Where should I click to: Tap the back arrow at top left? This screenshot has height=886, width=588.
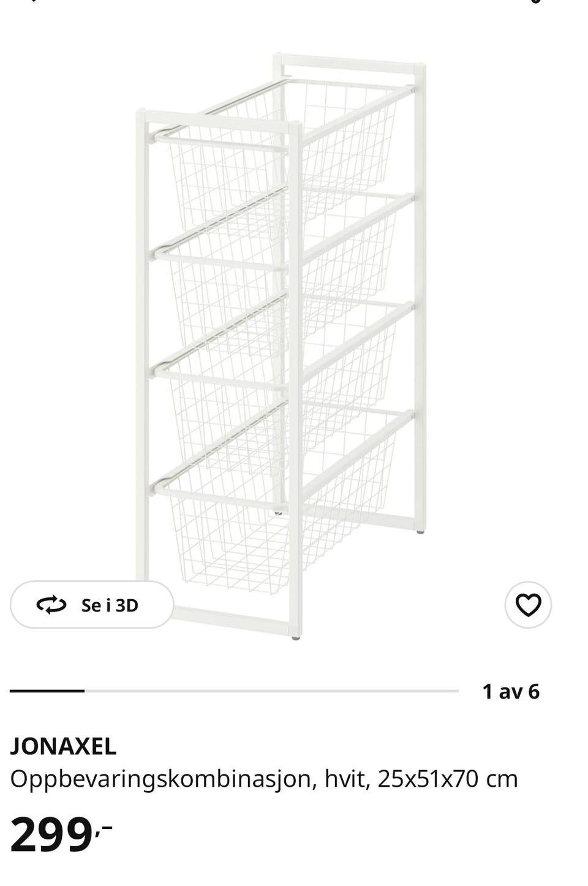tap(32, 1)
